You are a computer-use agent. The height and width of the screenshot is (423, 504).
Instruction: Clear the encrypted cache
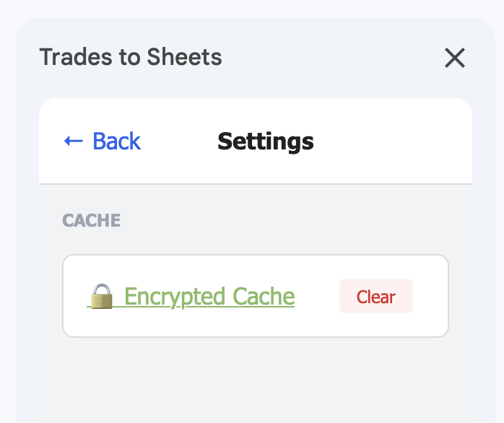point(375,297)
